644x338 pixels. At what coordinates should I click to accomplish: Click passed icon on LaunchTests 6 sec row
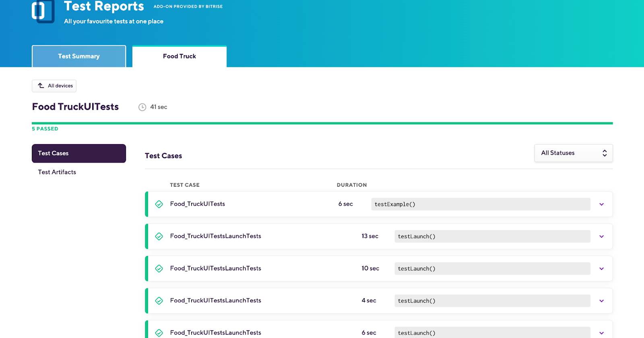click(x=159, y=333)
